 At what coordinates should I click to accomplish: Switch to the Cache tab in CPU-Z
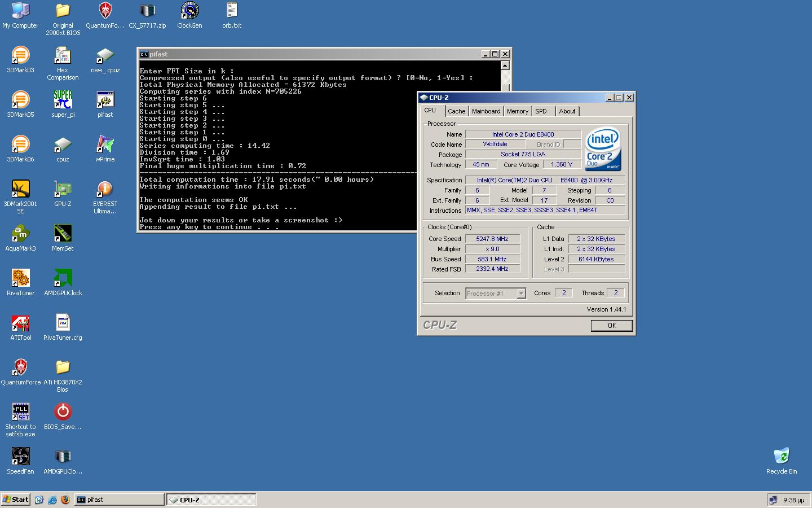(457, 111)
